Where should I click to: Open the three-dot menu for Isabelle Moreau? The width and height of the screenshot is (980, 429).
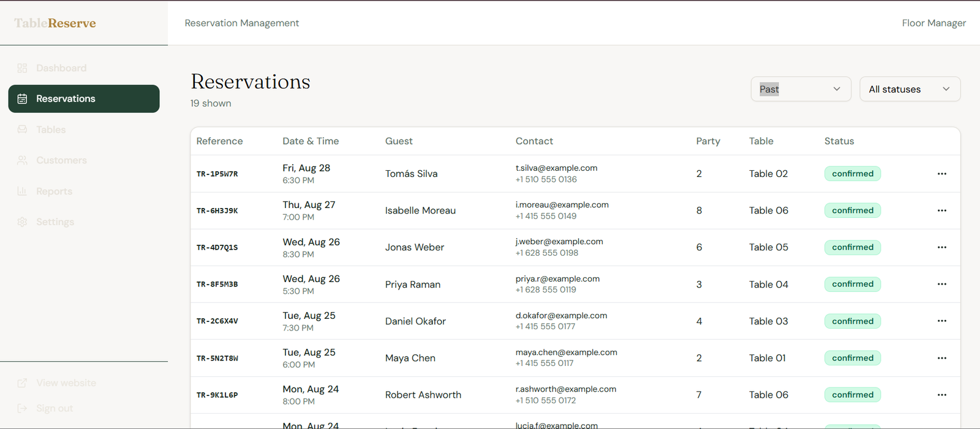(x=942, y=211)
